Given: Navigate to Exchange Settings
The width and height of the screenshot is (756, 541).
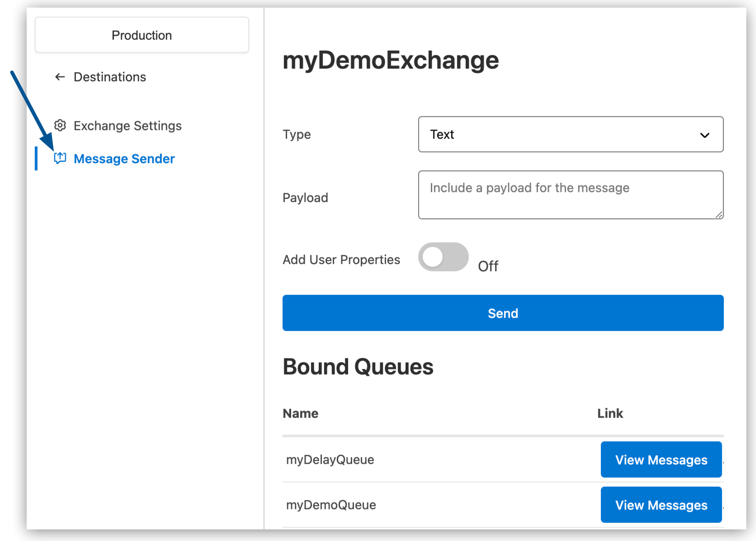Looking at the screenshot, I should tap(128, 125).
